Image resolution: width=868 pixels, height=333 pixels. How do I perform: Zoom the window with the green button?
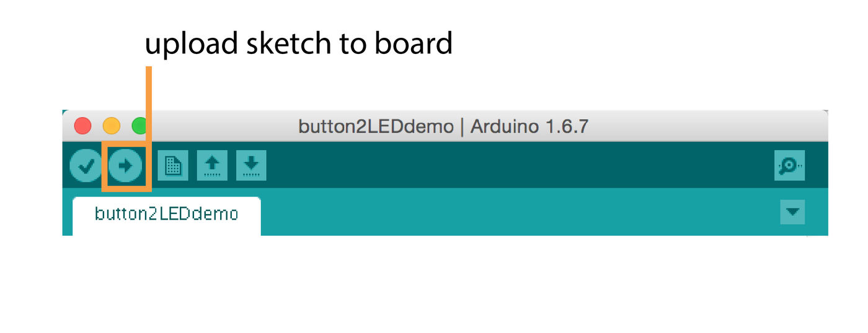(x=139, y=126)
